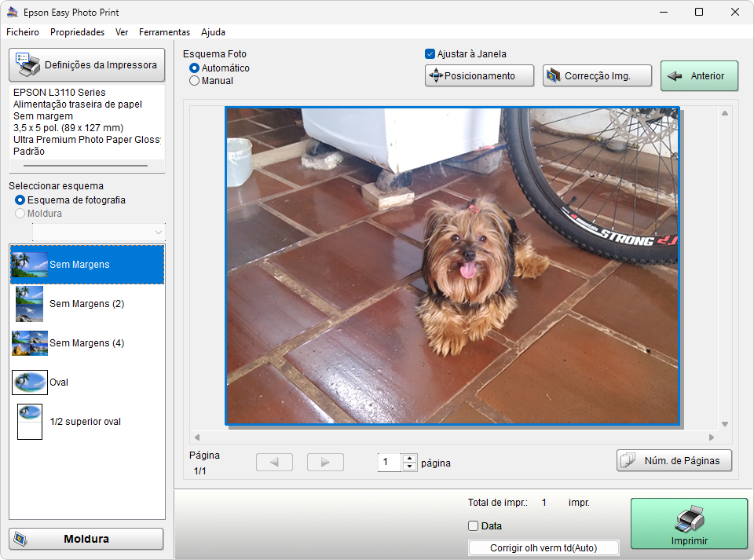
Task: Click the Posicionamento button
Action: pyautogui.click(x=479, y=76)
